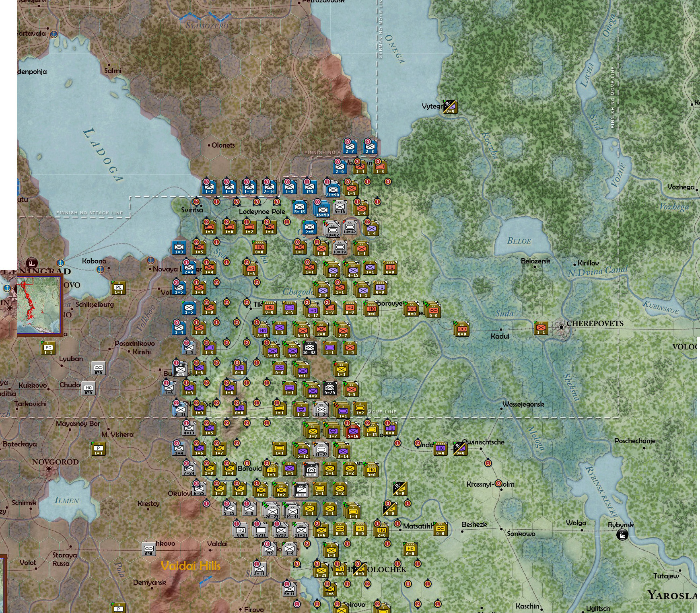Select the Finnish 2=8 infantry counter
The height and width of the screenshot is (613, 700).
point(370,147)
